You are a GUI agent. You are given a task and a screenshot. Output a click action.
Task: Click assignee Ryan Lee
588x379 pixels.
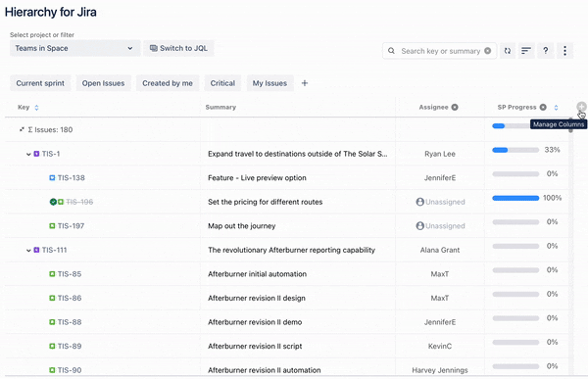click(x=440, y=154)
